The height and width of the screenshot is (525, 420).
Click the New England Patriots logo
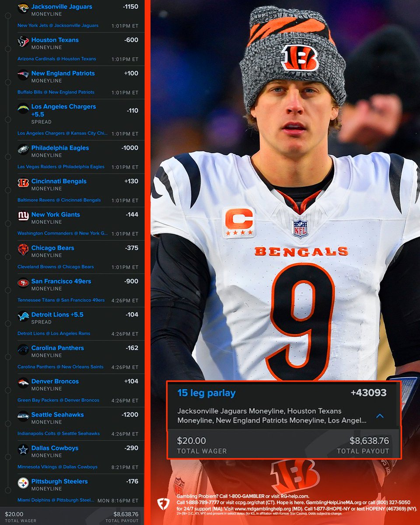23,75
